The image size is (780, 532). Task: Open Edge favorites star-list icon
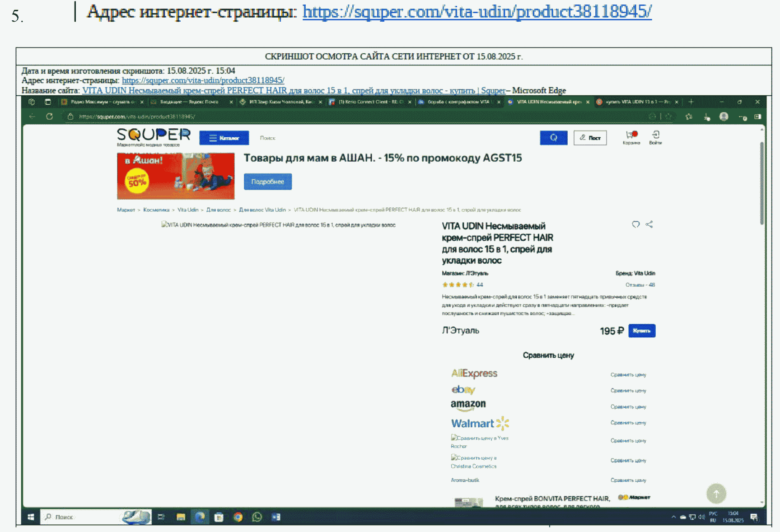coord(689,117)
